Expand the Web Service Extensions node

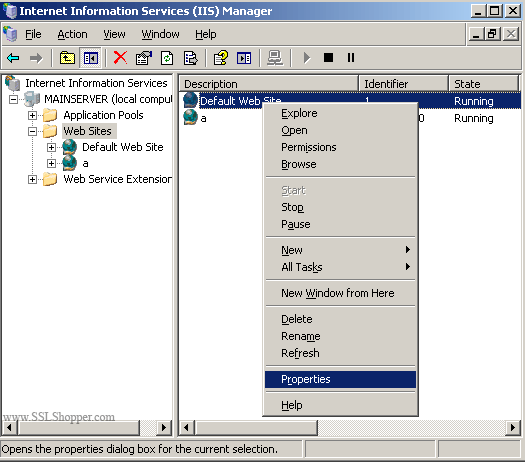pos(32,179)
